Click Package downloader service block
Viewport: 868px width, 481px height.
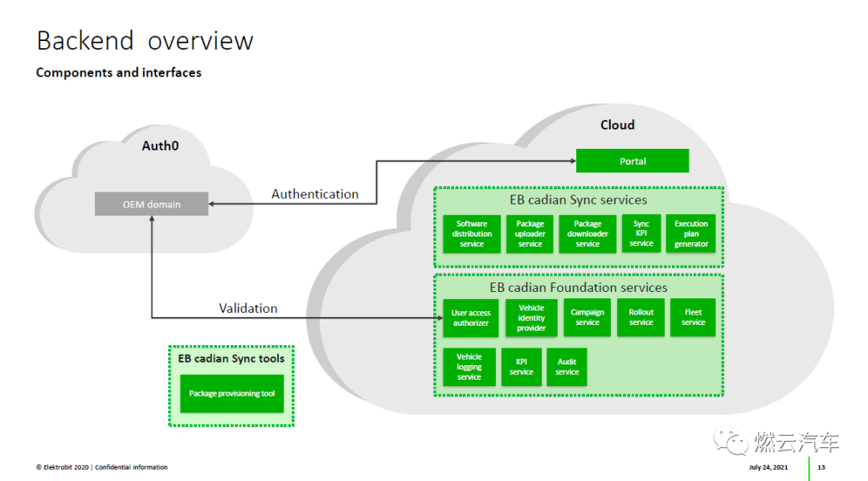coord(588,234)
